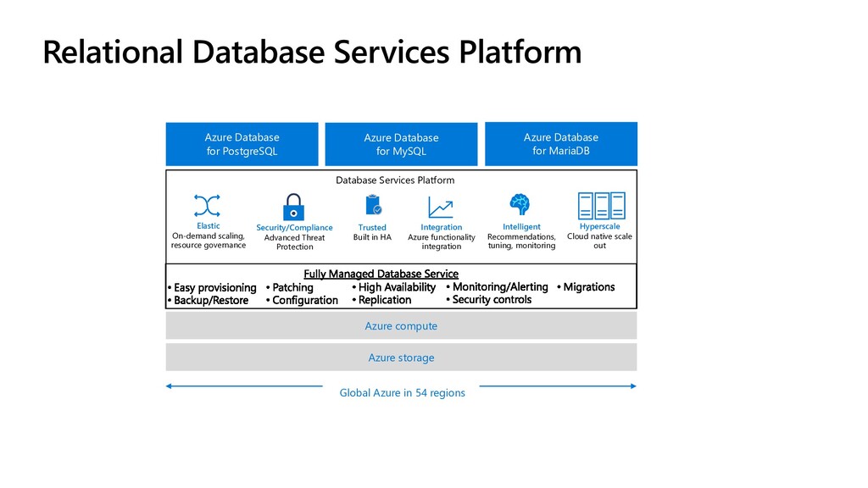868x488 pixels.
Task: Click the Fully Managed Database Service heading
Action: click(x=381, y=274)
